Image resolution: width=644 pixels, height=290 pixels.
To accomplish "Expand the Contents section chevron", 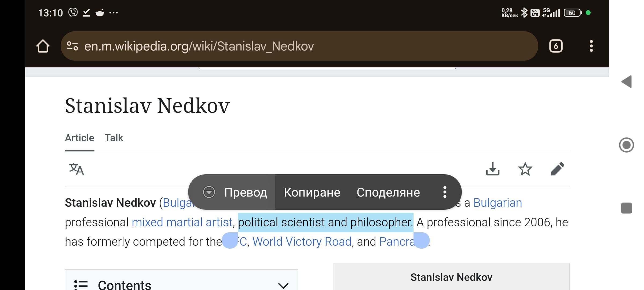I will coord(283,285).
